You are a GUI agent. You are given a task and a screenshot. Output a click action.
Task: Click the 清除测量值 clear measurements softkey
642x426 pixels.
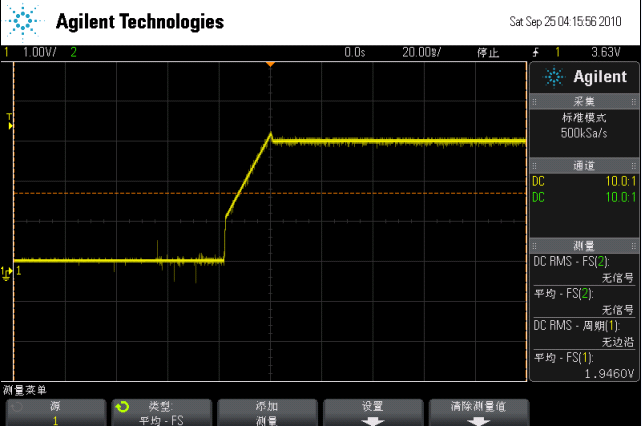(479, 413)
